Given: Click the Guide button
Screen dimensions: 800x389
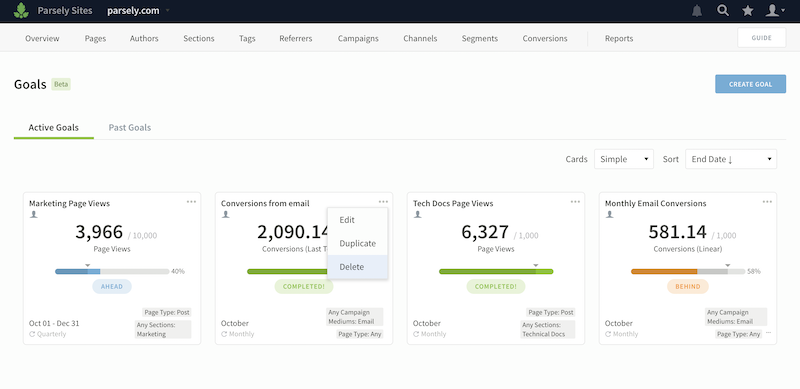Looking at the screenshot, I should (761, 38).
